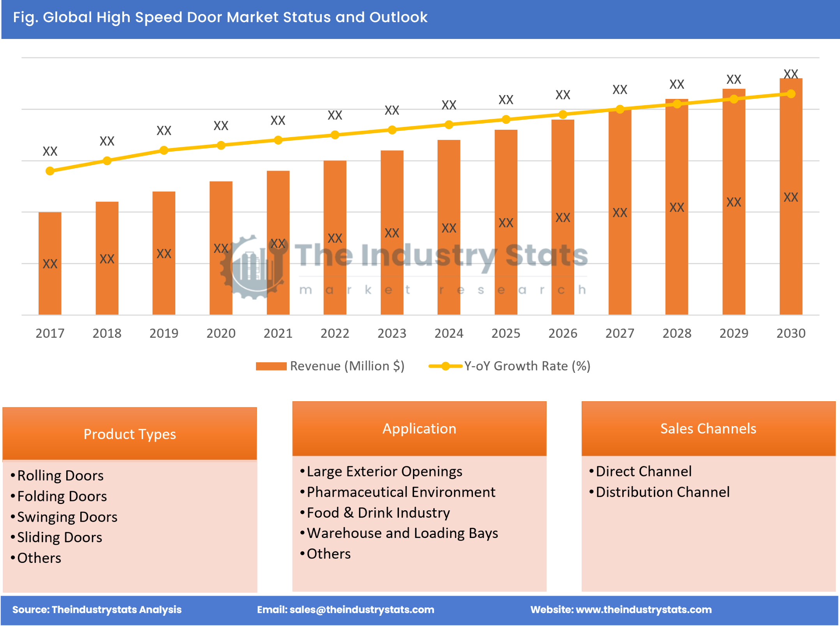
Task: Click the growth rate line marker above 2030
Action: click(x=791, y=94)
